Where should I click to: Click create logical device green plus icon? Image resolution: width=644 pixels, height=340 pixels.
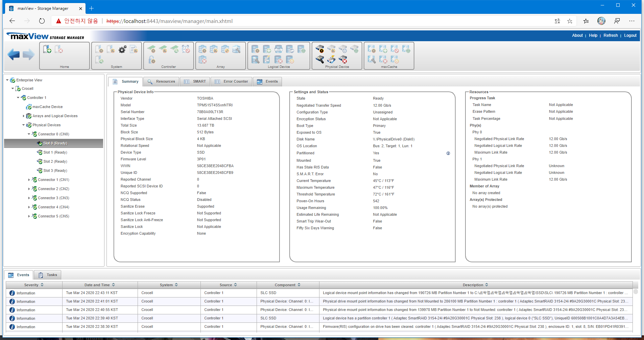click(x=267, y=49)
